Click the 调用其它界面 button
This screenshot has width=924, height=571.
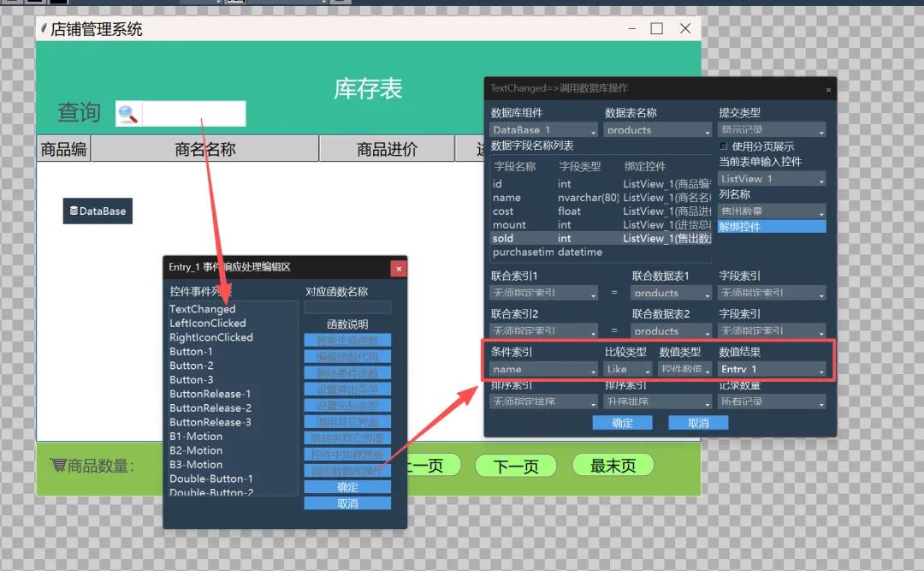click(347, 422)
